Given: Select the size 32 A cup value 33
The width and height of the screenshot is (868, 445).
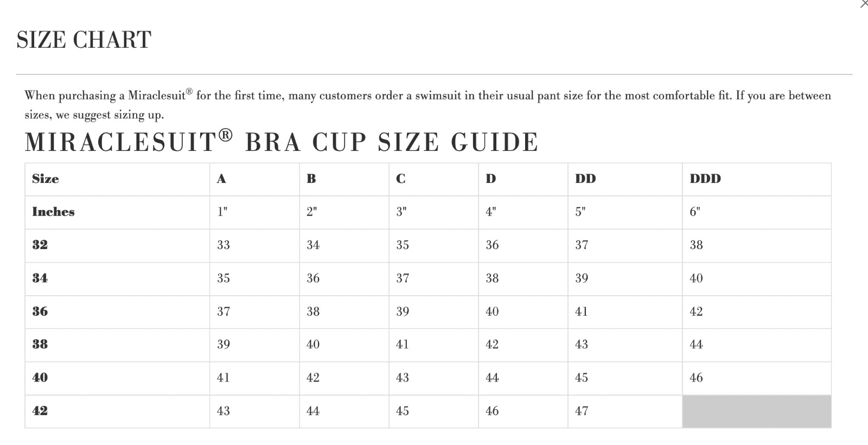Looking at the screenshot, I should 224,245.
